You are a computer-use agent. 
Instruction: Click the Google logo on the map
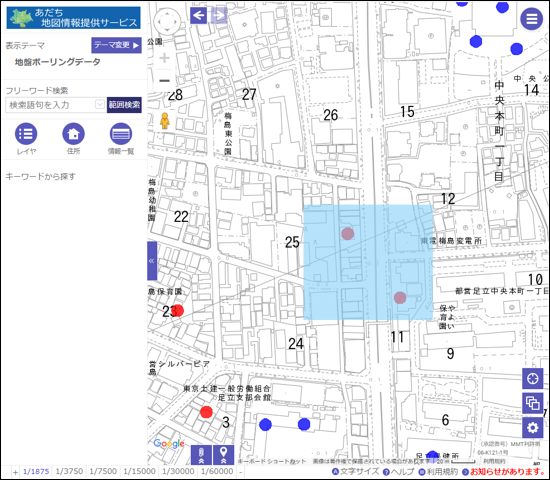(x=169, y=444)
